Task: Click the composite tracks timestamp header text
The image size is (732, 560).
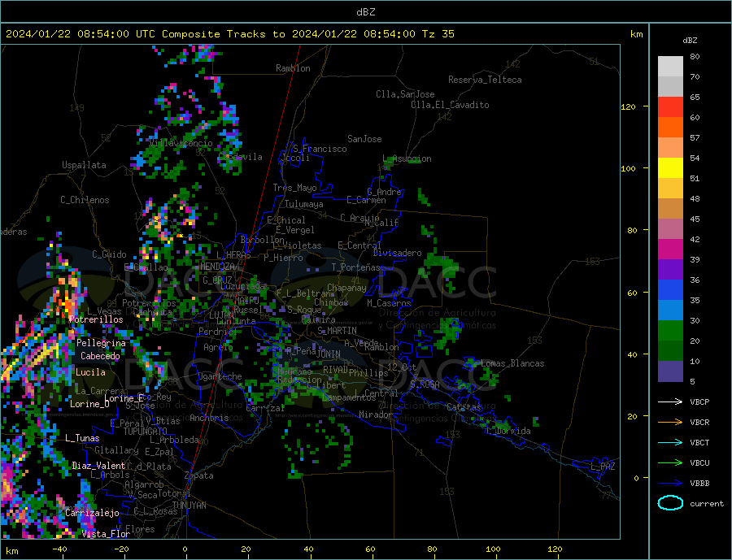Action: click(x=230, y=34)
